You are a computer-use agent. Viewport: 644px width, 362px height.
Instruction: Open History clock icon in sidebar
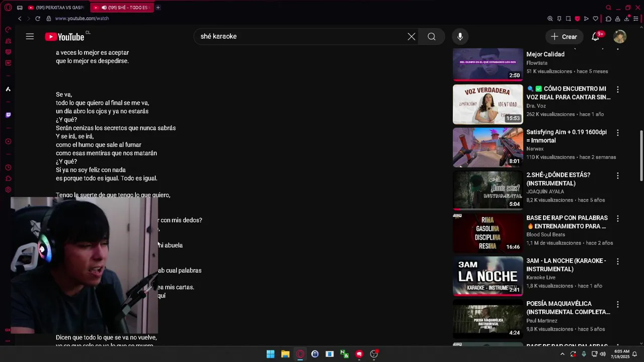pos(8,167)
